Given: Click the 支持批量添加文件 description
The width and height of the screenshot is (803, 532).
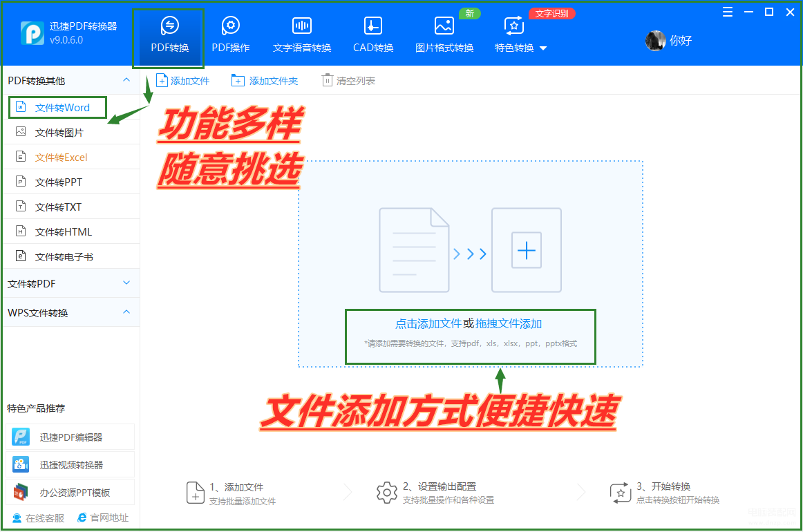Looking at the screenshot, I should point(243,502).
